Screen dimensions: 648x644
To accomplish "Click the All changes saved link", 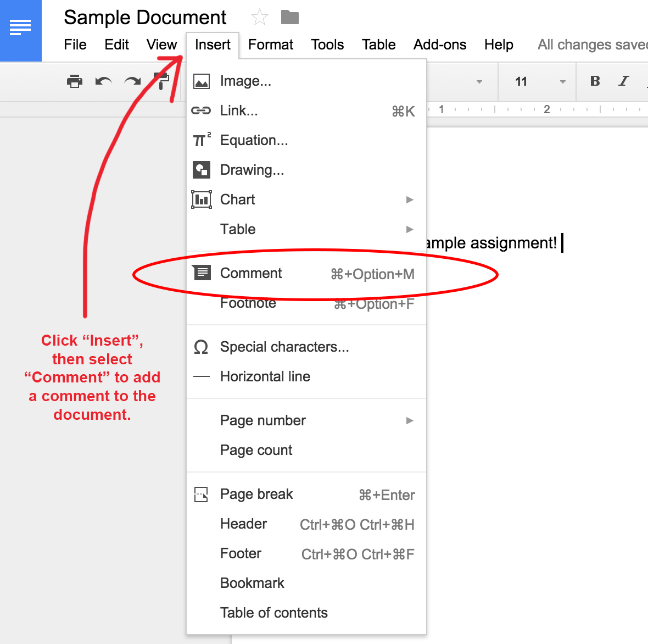I will 591,45.
